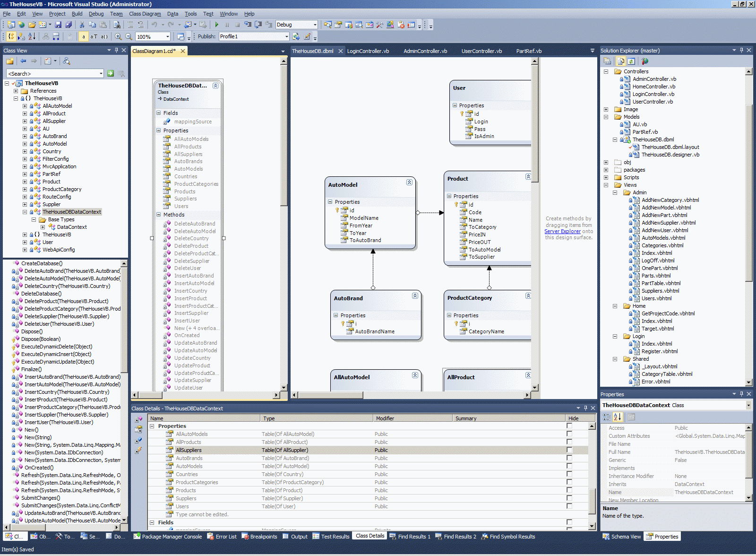Expand the Image folder in Solution Explorer
This screenshot has height=556, width=756.
[x=606, y=109]
